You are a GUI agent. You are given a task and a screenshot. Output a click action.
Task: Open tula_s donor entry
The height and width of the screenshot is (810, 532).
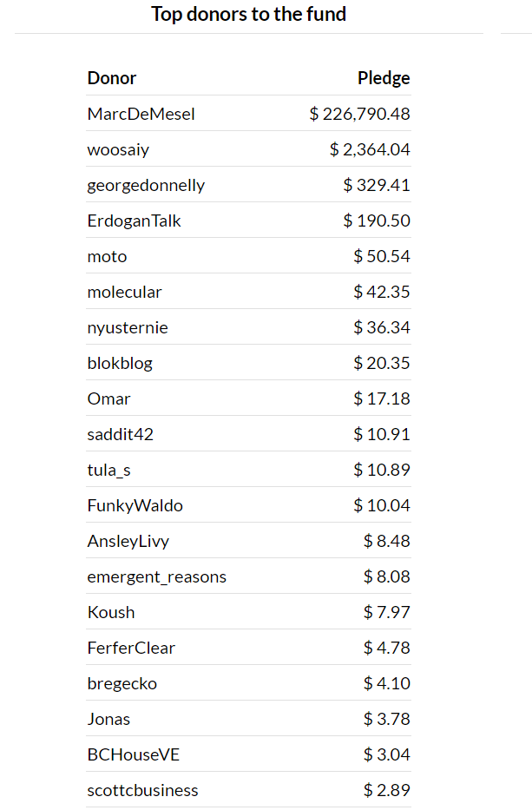[109, 470]
